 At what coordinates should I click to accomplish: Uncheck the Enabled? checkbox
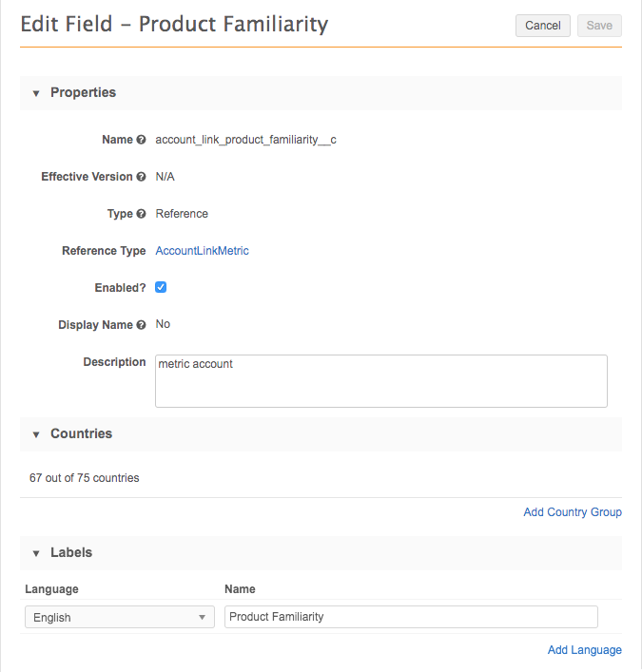pos(162,287)
